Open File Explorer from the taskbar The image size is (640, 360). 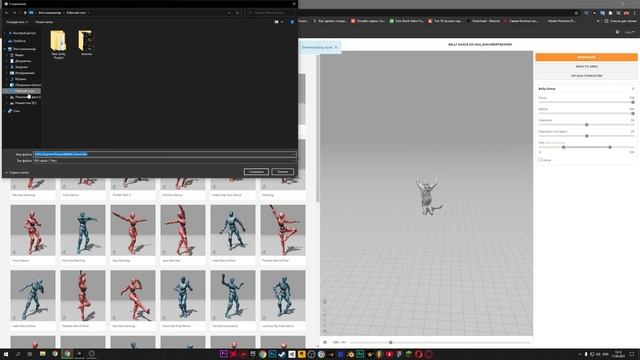pyautogui.click(x=42, y=354)
